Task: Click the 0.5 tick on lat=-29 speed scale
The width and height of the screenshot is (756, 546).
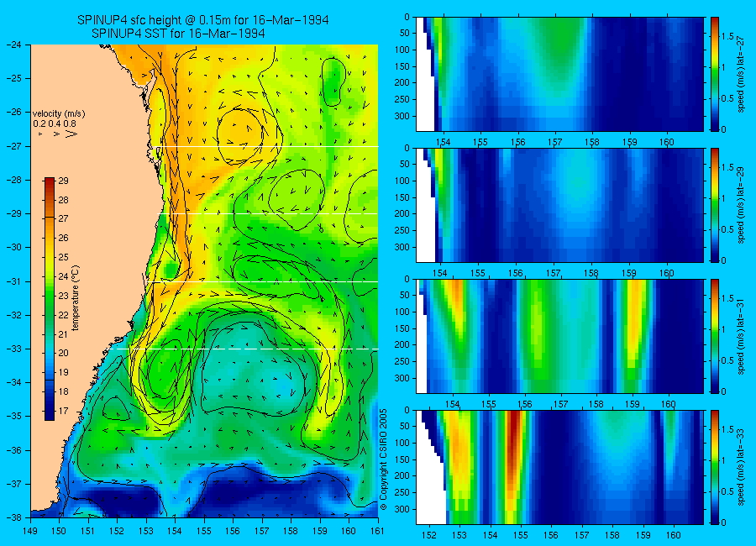Action: pos(728,229)
